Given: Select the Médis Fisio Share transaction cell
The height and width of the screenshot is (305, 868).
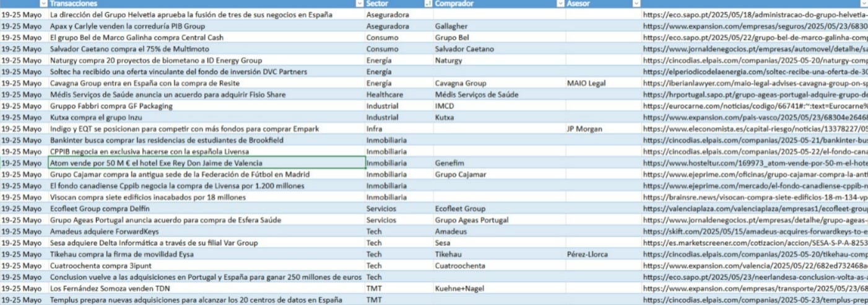Looking at the screenshot, I should coord(207,94).
